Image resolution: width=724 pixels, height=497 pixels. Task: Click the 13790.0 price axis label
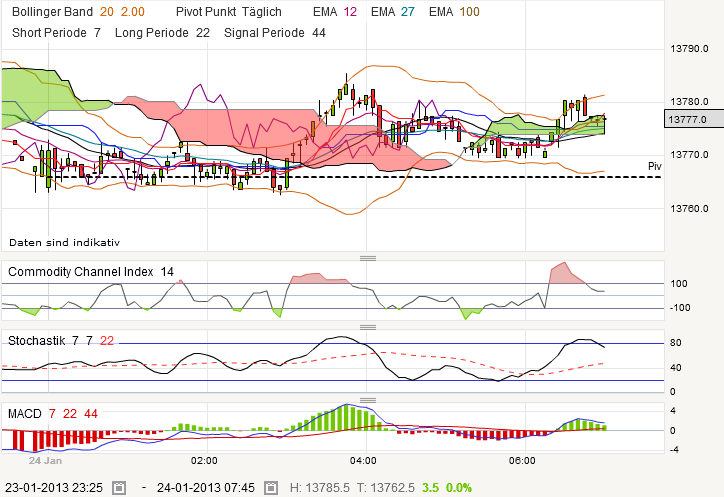pyautogui.click(x=689, y=48)
